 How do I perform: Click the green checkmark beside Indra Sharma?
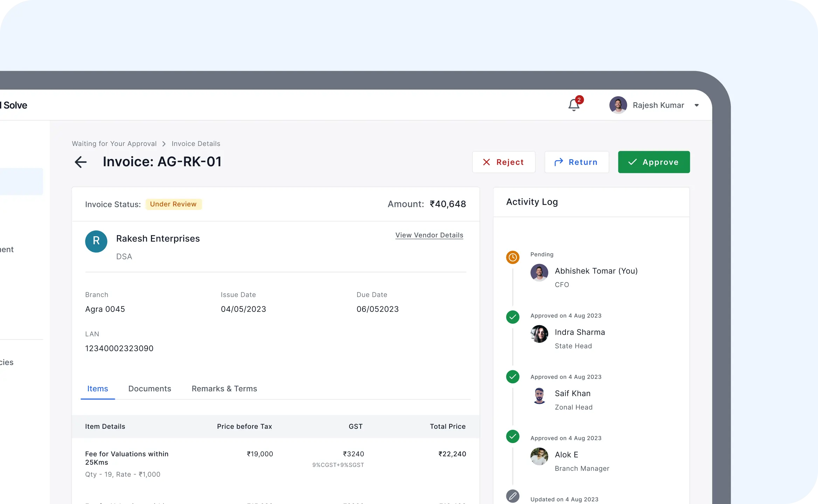(513, 317)
